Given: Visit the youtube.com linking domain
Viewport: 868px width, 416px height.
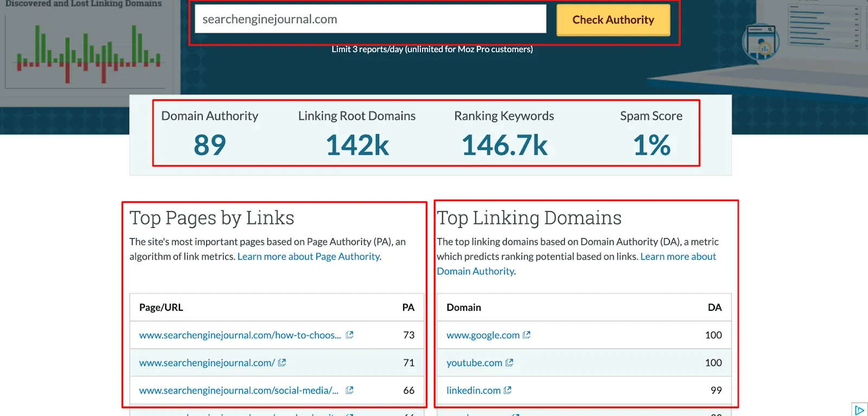Looking at the screenshot, I should click(x=474, y=363).
